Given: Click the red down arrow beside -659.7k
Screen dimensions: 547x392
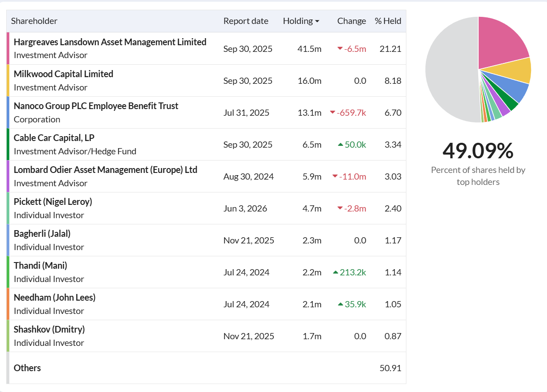Looking at the screenshot, I should pyautogui.click(x=333, y=113).
